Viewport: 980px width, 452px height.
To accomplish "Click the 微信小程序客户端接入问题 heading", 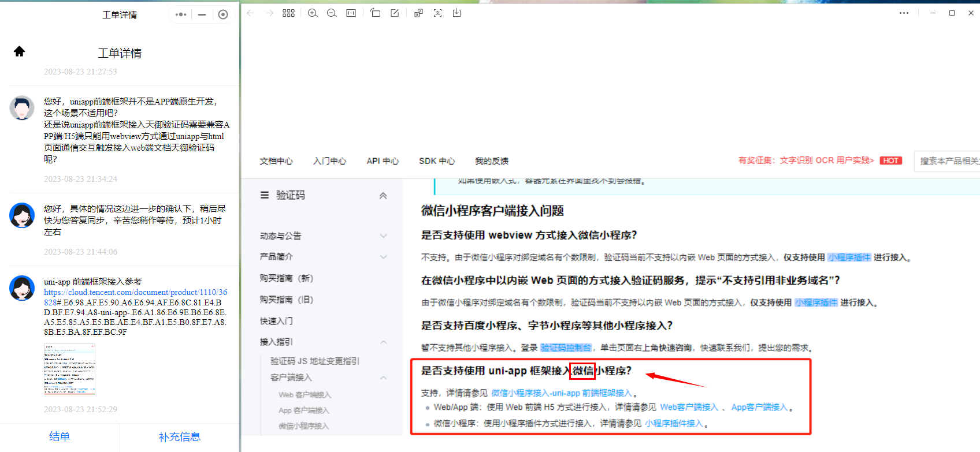I will coord(492,211).
